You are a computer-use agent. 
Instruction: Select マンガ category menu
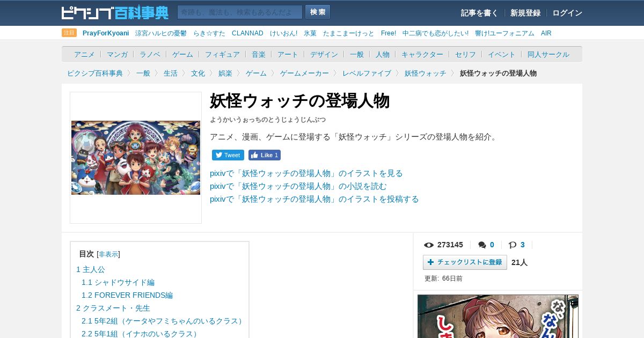pos(117,55)
